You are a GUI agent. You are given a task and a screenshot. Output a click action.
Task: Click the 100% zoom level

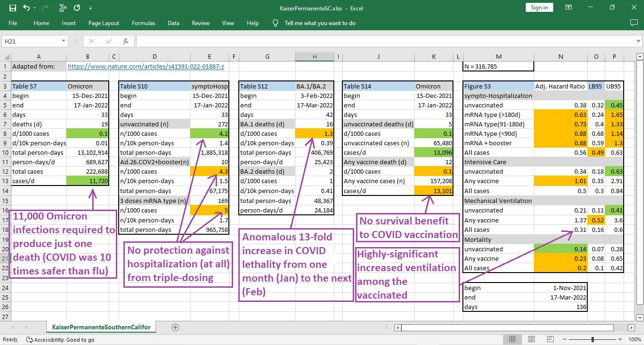(635, 339)
